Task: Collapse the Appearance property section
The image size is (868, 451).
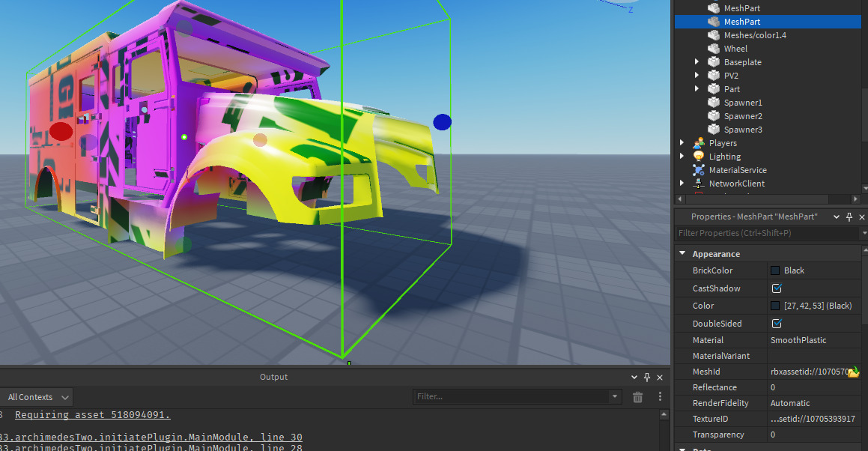Action: coord(682,253)
